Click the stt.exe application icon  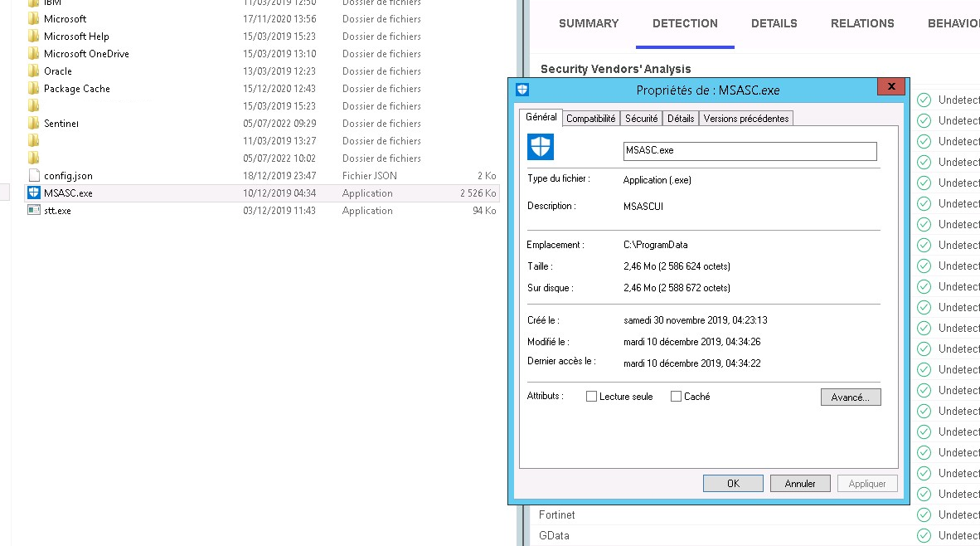coord(34,210)
